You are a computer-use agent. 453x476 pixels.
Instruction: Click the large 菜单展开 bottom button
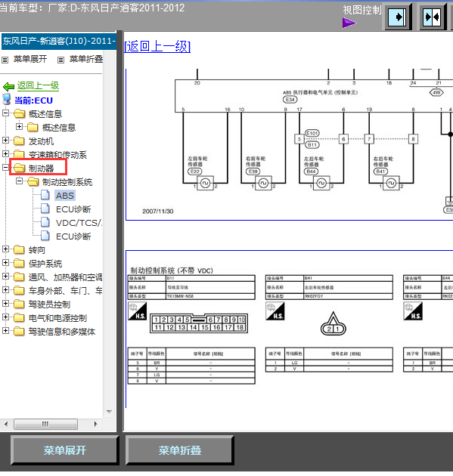pos(65,450)
